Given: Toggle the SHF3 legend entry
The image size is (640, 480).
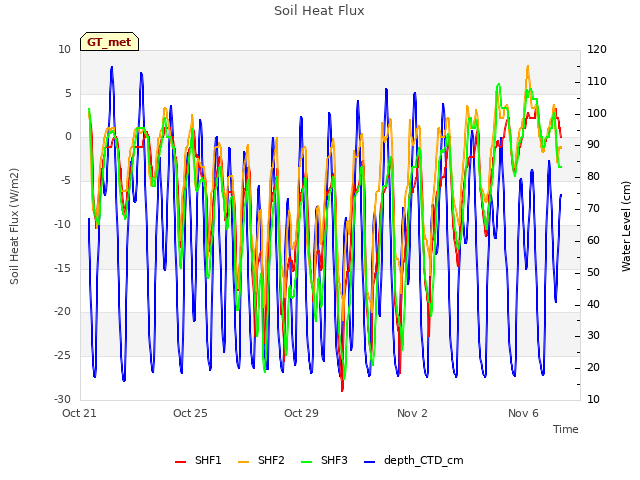Looking at the screenshot, I should (x=324, y=460).
